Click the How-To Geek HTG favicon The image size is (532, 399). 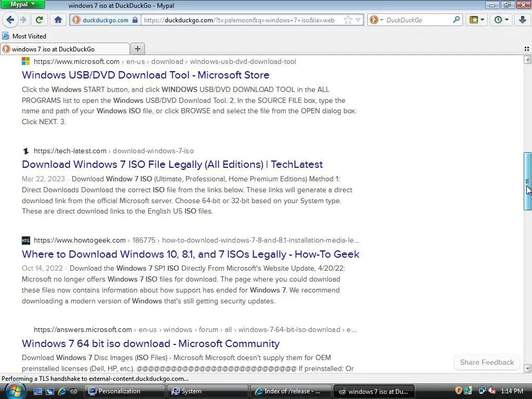26,240
